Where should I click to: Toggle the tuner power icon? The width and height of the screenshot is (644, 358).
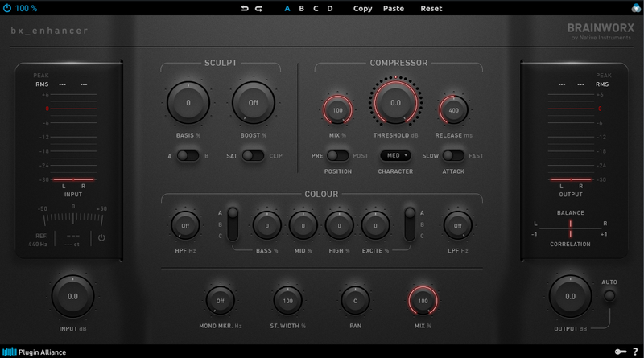(101, 237)
